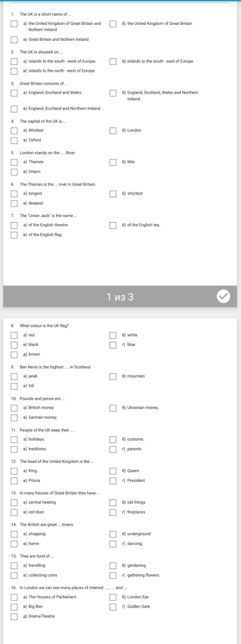
Task: Select checkbox for 'of the English flag'
Action: [x=14, y=235]
